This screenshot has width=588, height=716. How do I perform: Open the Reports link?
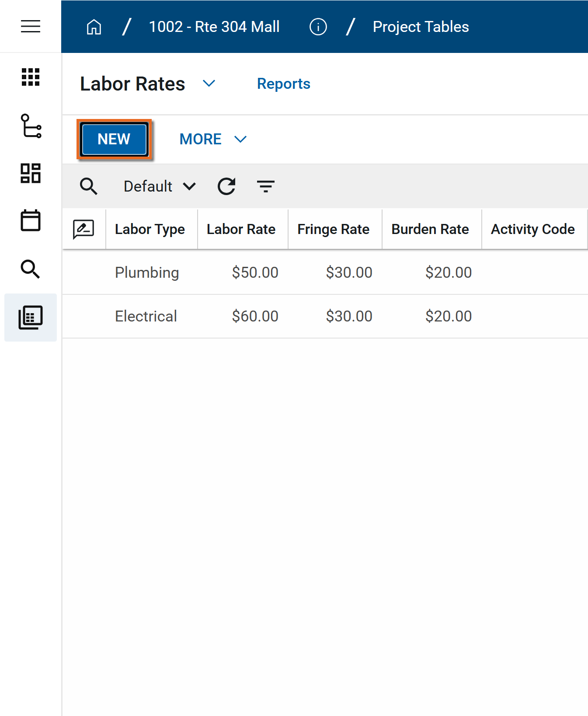[x=283, y=84]
